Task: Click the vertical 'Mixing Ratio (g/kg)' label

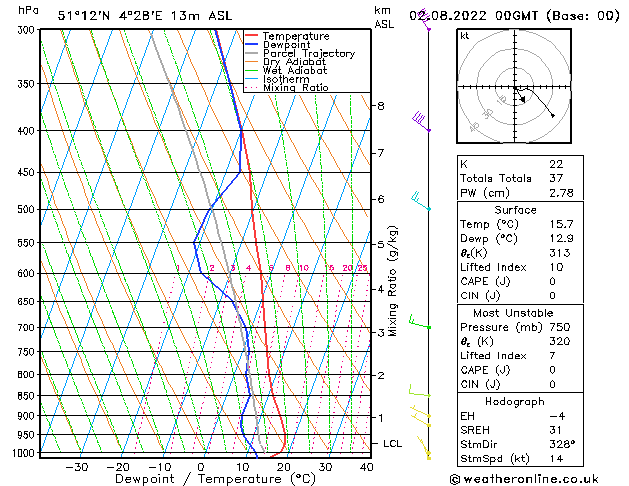Action: click(x=393, y=281)
